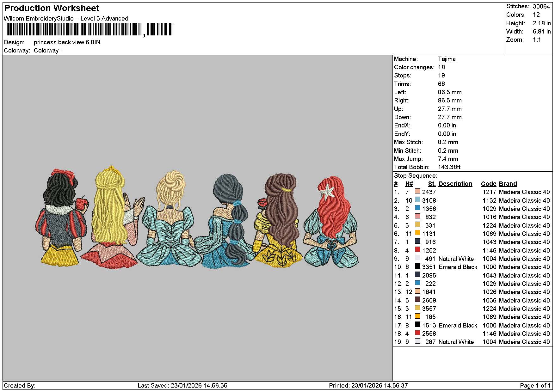Click the Machine value 'Tajima'
Screen dimensions: 555x392
pyautogui.click(x=447, y=59)
